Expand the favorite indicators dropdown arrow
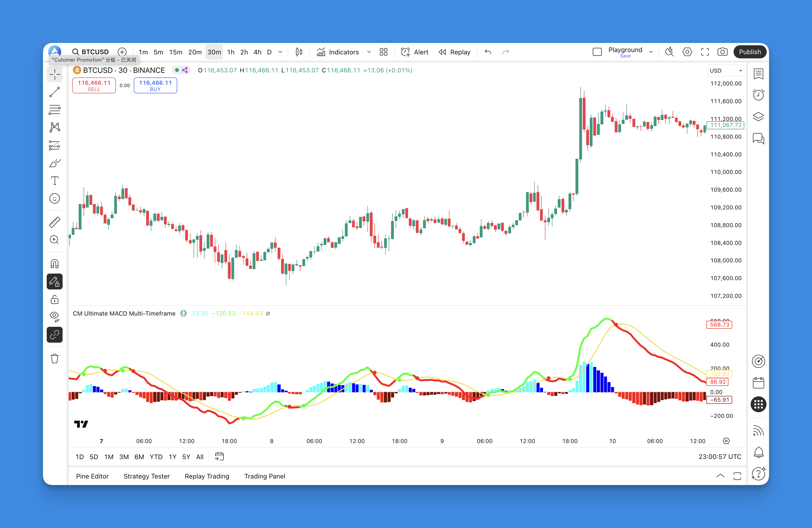Viewport: 812px width, 528px height. pos(369,52)
